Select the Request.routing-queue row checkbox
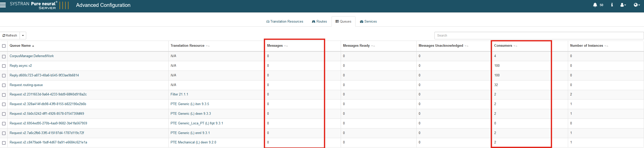This screenshot has width=644, height=148. point(4,85)
